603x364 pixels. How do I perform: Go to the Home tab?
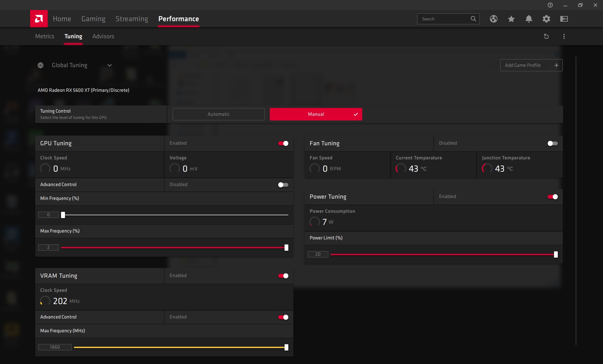(62, 19)
